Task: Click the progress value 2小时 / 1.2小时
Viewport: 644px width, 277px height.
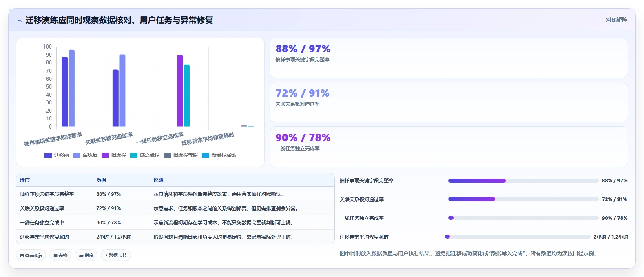Action: (611, 237)
